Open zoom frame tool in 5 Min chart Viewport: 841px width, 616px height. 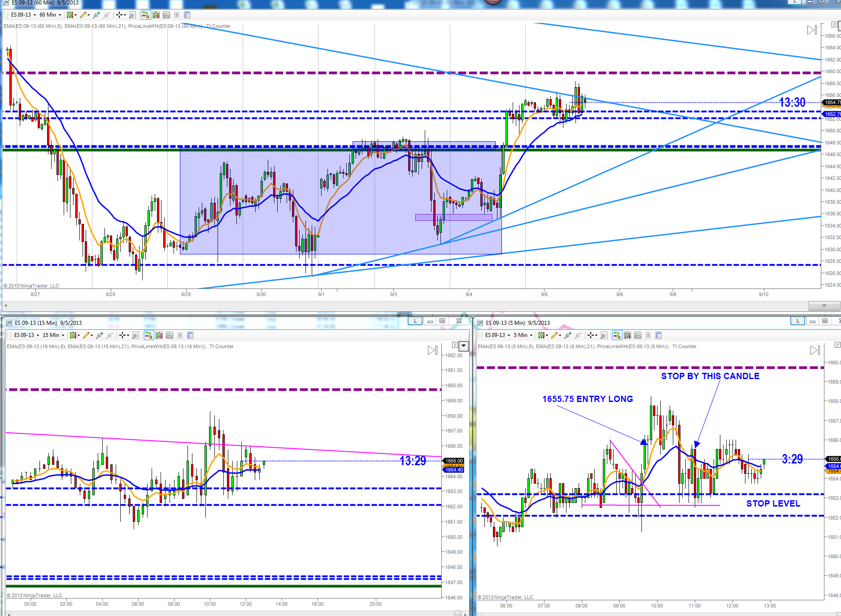tap(604, 335)
